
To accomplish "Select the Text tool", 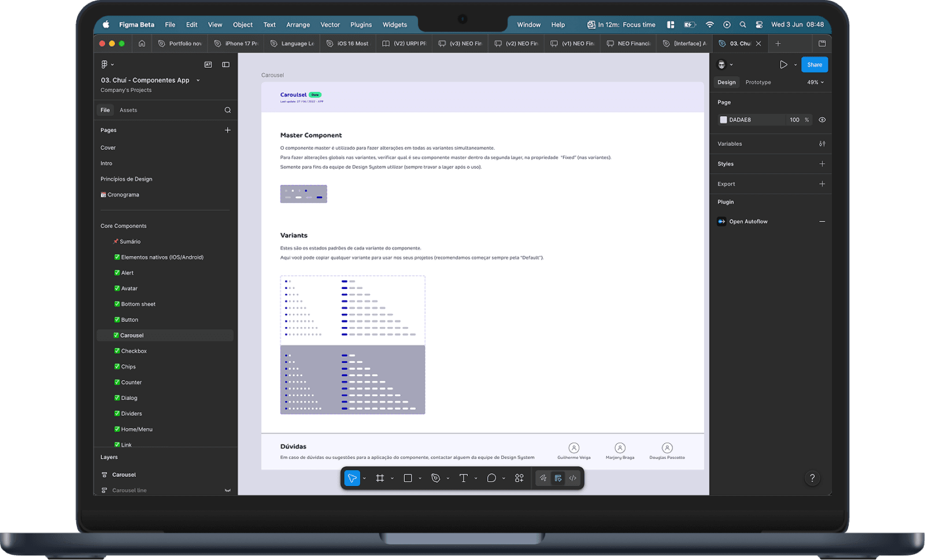I will pyautogui.click(x=464, y=478).
